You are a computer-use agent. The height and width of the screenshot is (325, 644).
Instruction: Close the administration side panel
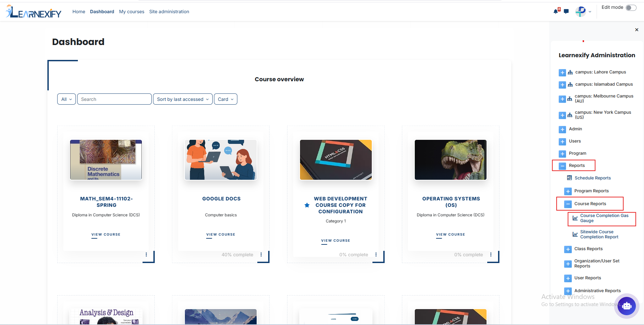pyautogui.click(x=637, y=30)
